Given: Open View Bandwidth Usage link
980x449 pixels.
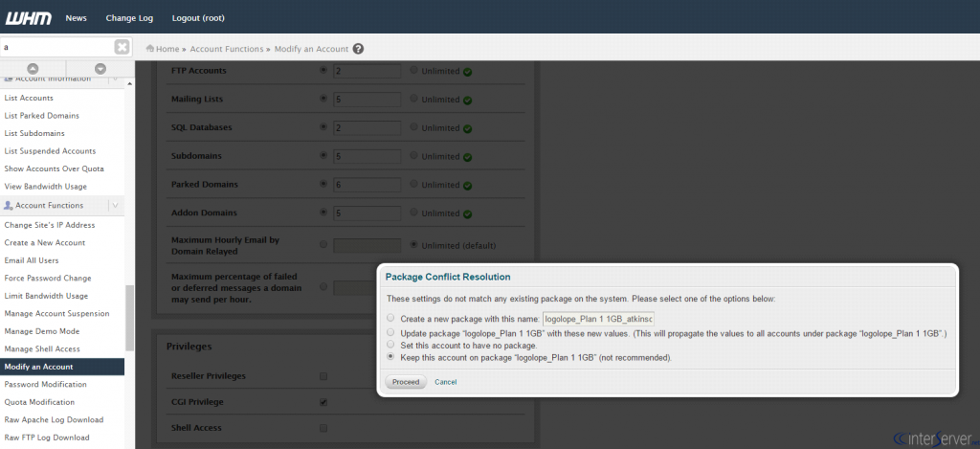Looking at the screenshot, I should point(46,187).
